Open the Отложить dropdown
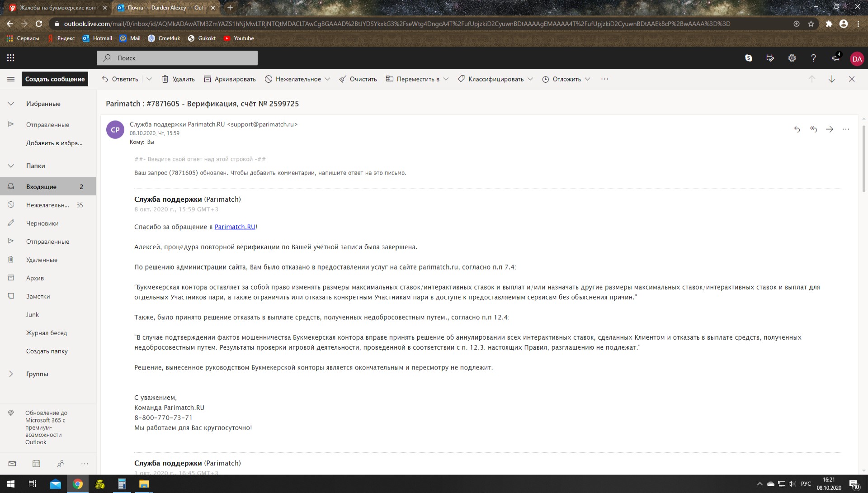Viewport: 868px width, 493px height. coord(587,79)
